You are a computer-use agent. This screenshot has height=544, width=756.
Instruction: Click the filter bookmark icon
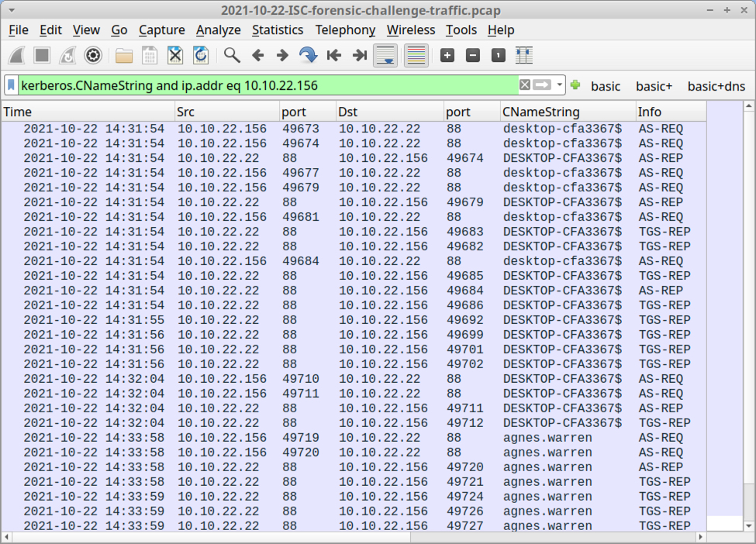(x=12, y=85)
